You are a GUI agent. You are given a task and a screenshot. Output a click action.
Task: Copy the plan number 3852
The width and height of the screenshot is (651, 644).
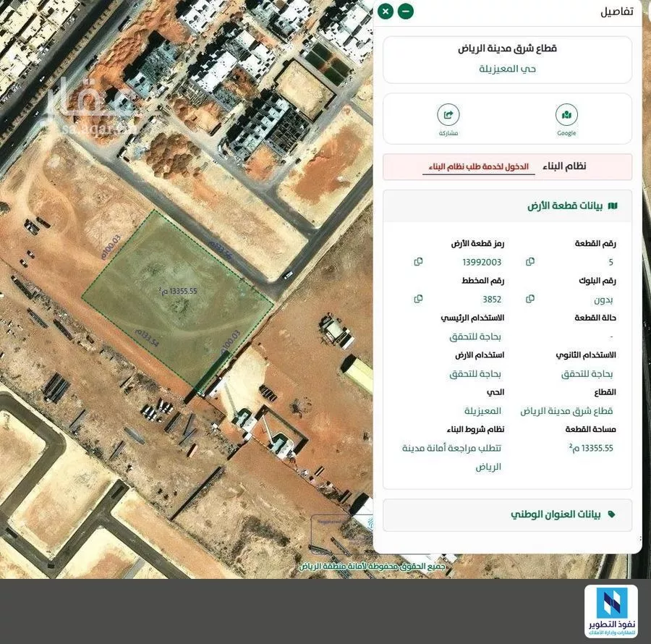(x=418, y=298)
